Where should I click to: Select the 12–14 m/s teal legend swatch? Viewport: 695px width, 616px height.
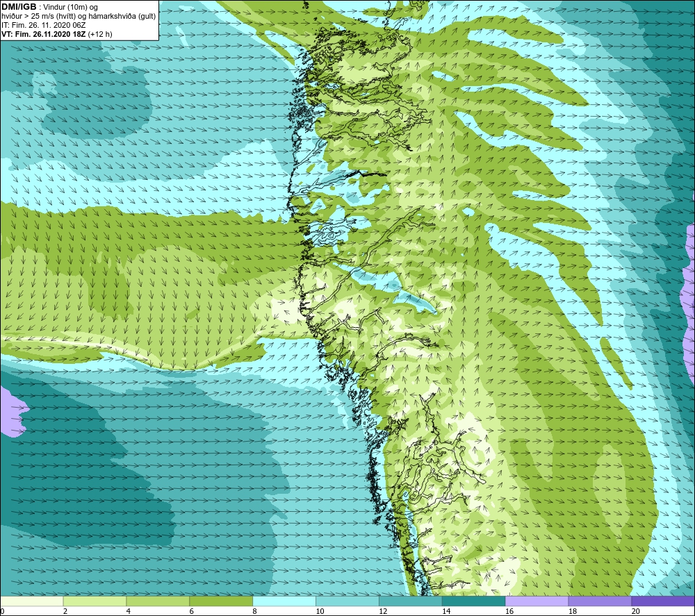click(x=411, y=601)
